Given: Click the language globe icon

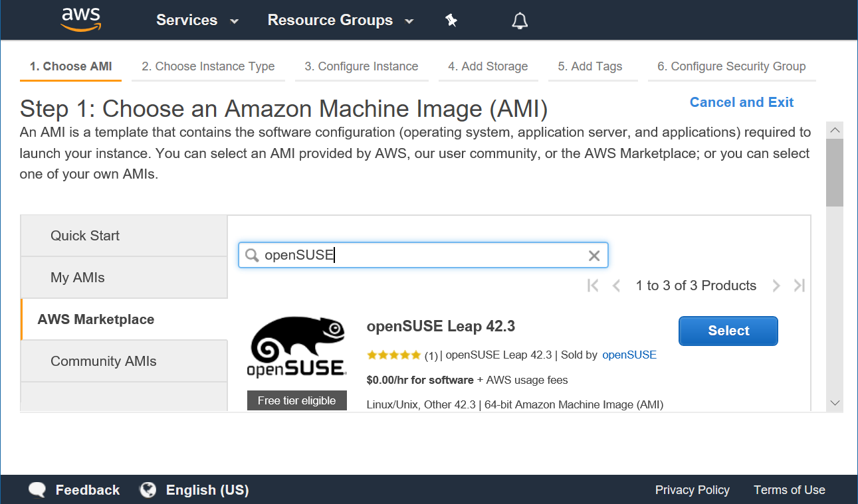Looking at the screenshot, I should click(148, 490).
